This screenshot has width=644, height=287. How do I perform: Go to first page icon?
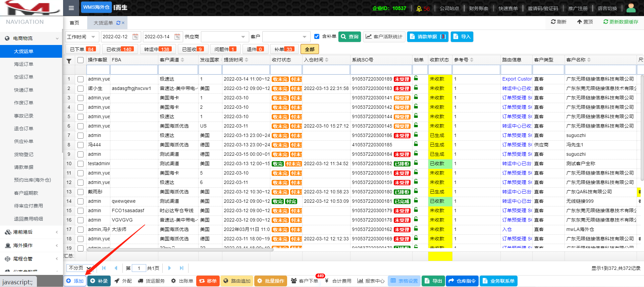104,268
